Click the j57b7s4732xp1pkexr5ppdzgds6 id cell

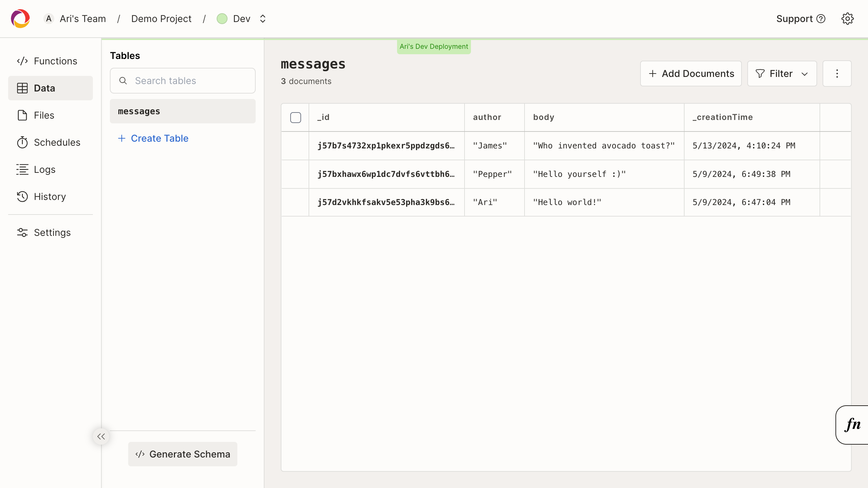(387, 146)
